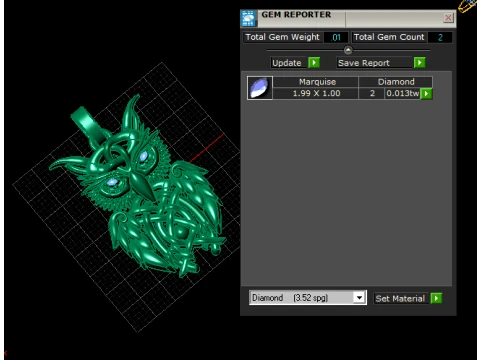This screenshot has width=480, height=360.
Task: Click the Set Material label
Action: click(x=400, y=298)
